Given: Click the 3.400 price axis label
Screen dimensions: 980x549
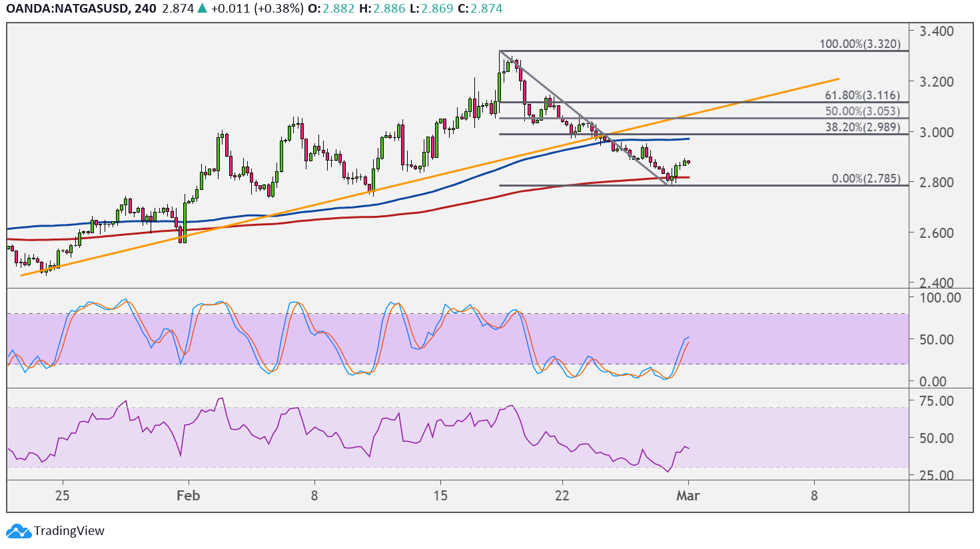Looking at the screenshot, I should (936, 31).
